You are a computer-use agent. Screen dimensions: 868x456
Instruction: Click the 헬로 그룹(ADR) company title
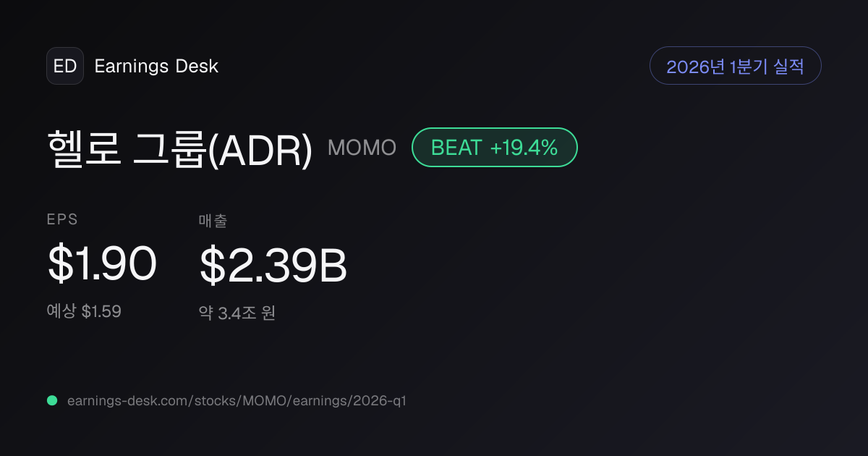tap(180, 148)
